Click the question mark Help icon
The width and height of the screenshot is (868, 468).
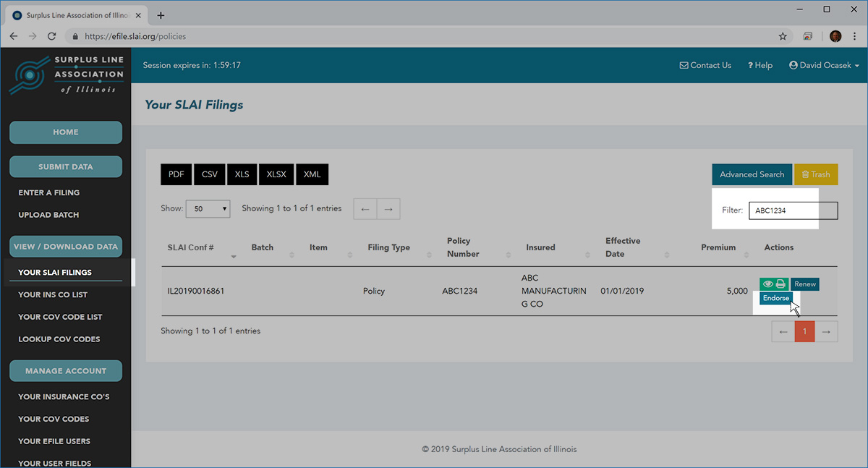pyautogui.click(x=750, y=65)
